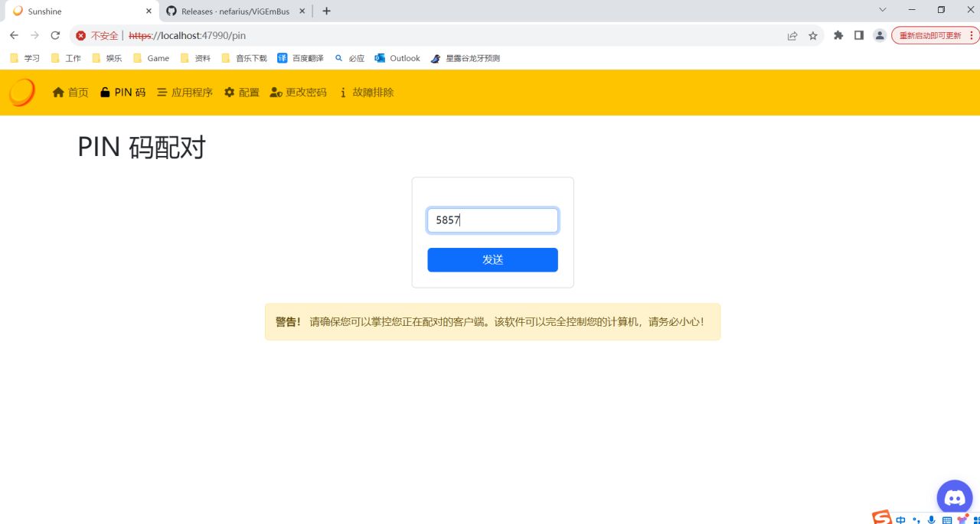The image size is (980, 524).
Task: Open the 工作 bookmark folder
Action: click(x=66, y=58)
